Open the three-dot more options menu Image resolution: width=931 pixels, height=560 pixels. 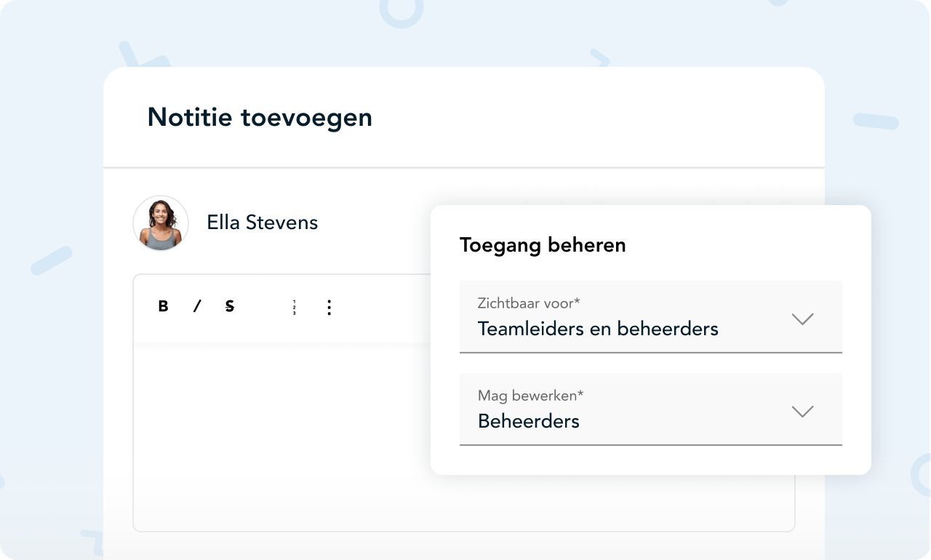[329, 307]
